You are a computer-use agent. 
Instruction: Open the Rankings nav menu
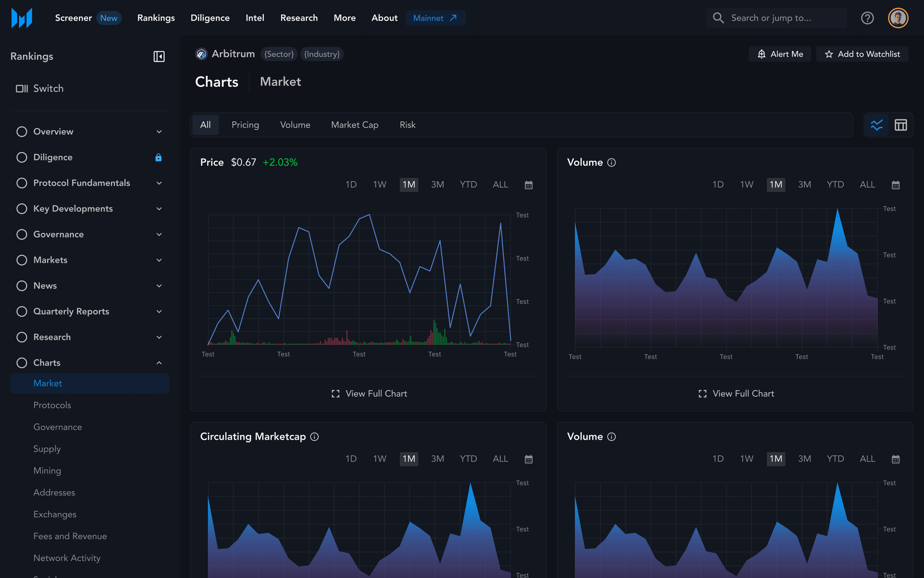coord(156,18)
